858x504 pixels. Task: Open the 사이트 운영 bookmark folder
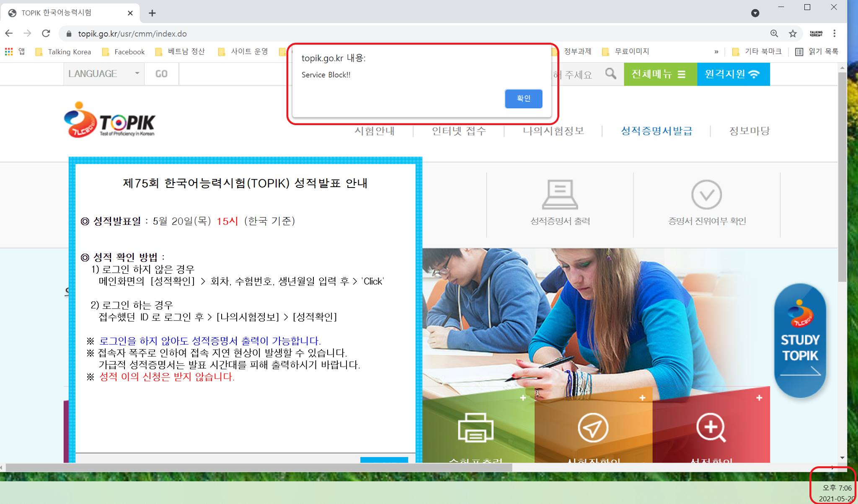[243, 51]
